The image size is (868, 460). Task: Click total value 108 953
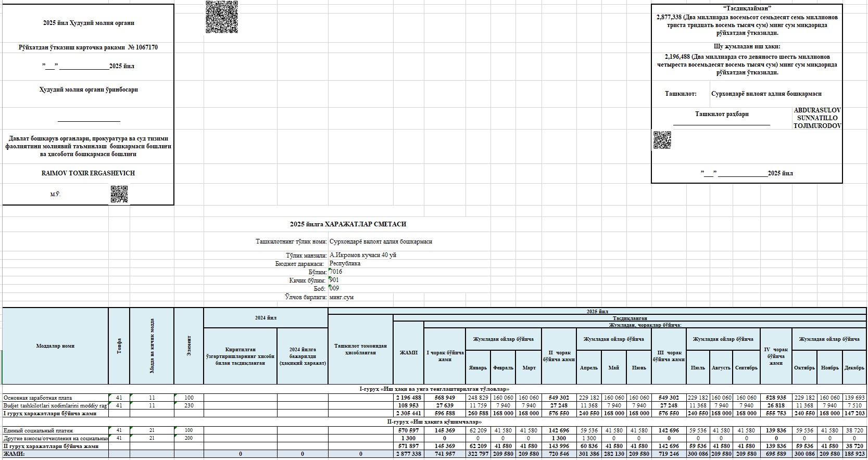408,405
